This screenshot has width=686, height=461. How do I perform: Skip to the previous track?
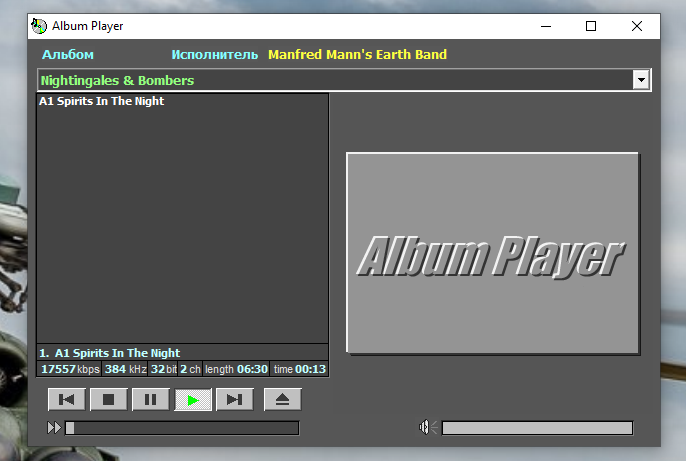click(66, 399)
